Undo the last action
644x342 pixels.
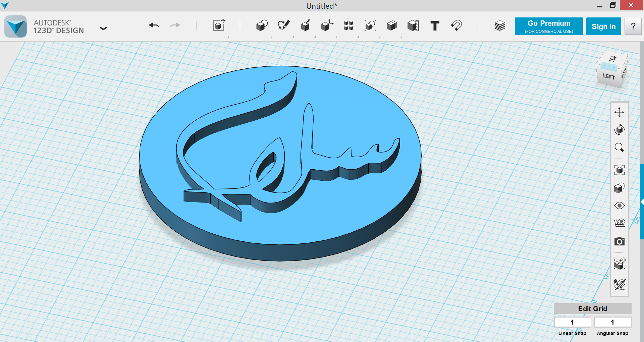point(154,25)
